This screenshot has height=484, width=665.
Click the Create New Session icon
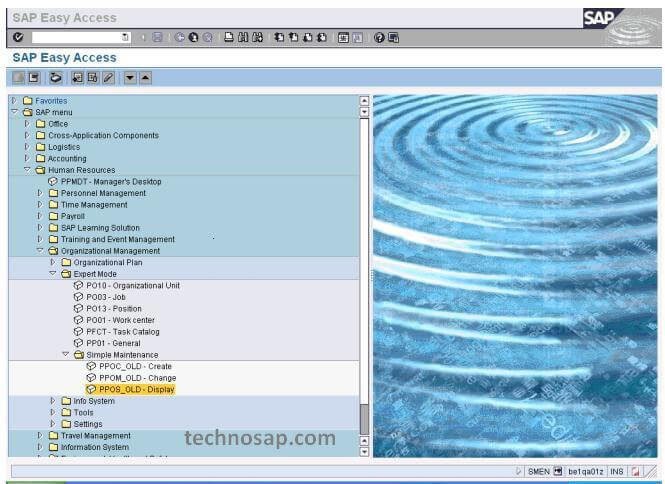(x=343, y=38)
